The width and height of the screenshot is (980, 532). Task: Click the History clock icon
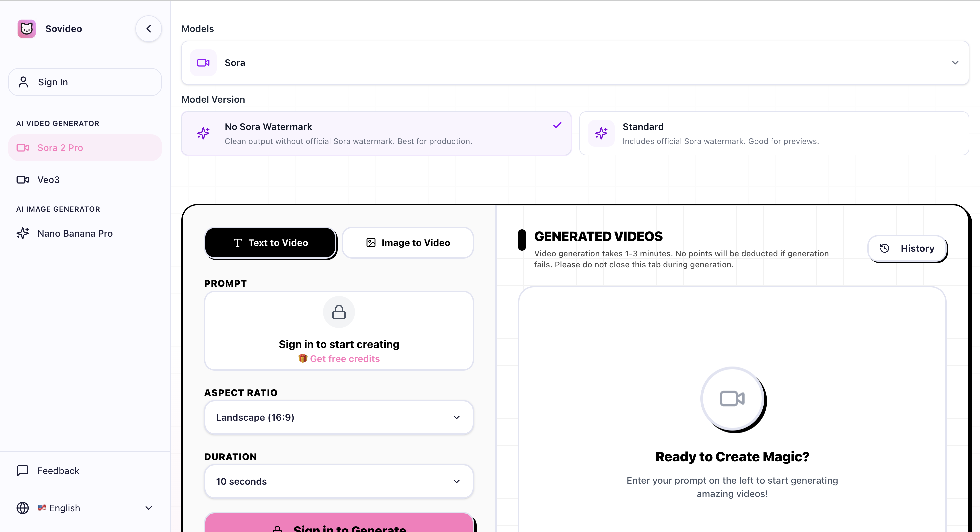coord(885,248)
